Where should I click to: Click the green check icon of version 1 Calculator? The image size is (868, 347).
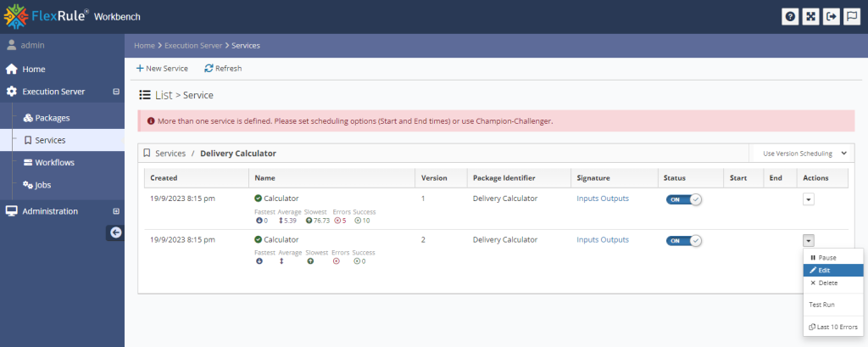click(258, 199)
